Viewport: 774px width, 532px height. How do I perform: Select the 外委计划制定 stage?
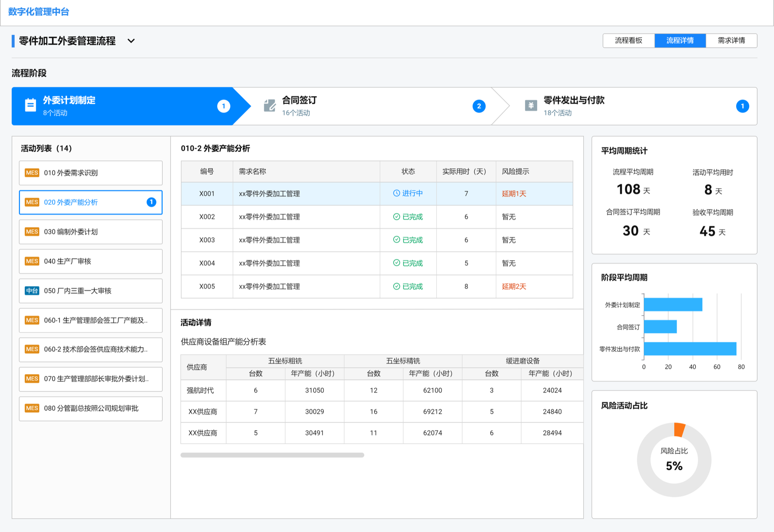pos(131,106)
